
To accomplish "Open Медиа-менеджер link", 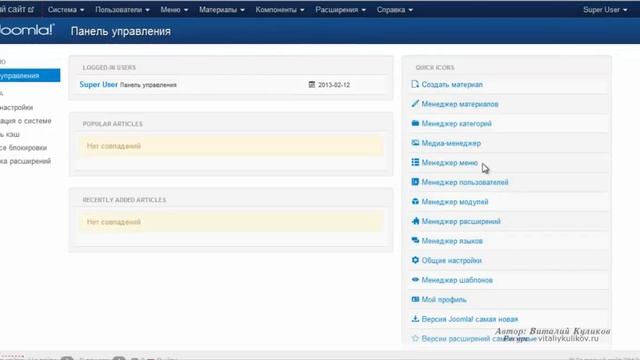I will tap(451, 143).
